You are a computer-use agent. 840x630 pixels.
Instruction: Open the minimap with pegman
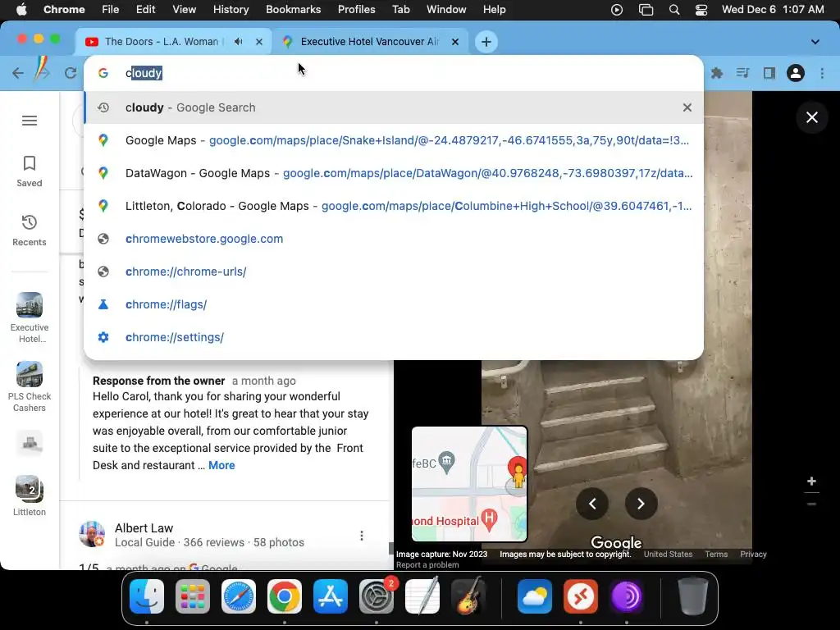click(x=469, y=484)
